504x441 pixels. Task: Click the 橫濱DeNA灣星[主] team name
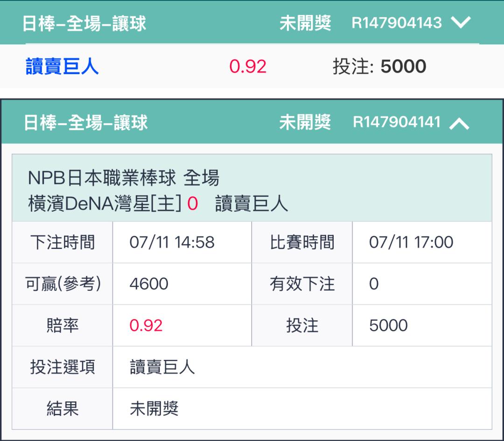tap(105, 204)
